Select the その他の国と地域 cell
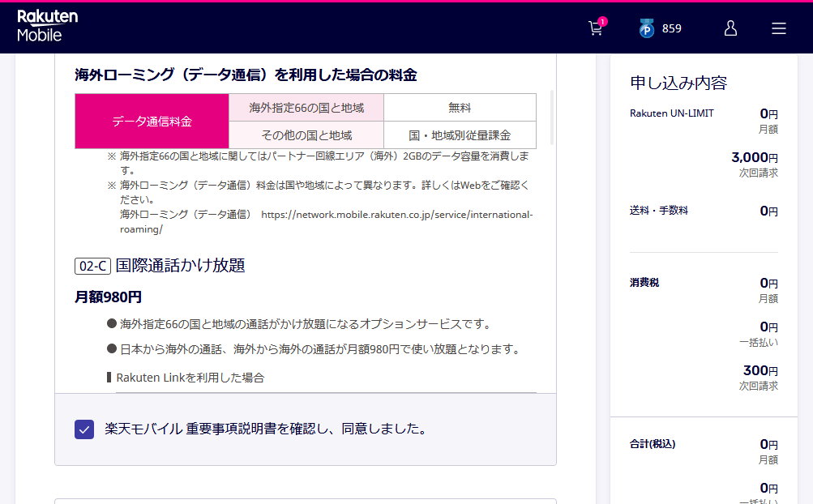Screen dimensions: 813x504 pos(306,135)
